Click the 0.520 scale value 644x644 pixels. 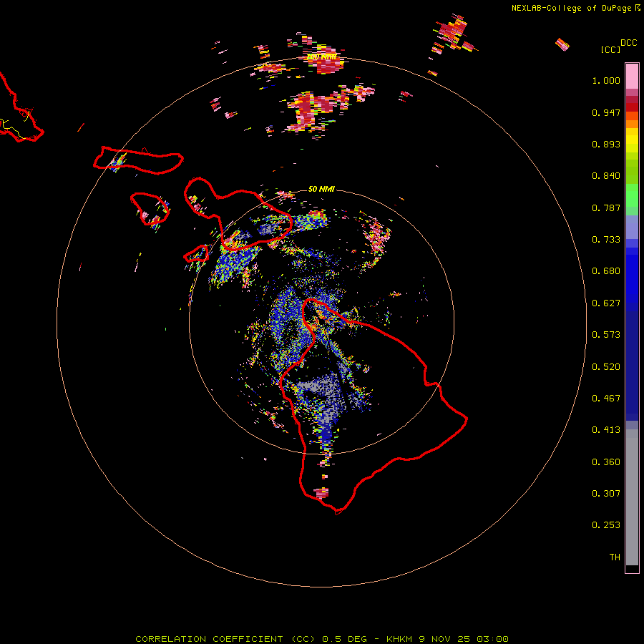coord(606,367)
